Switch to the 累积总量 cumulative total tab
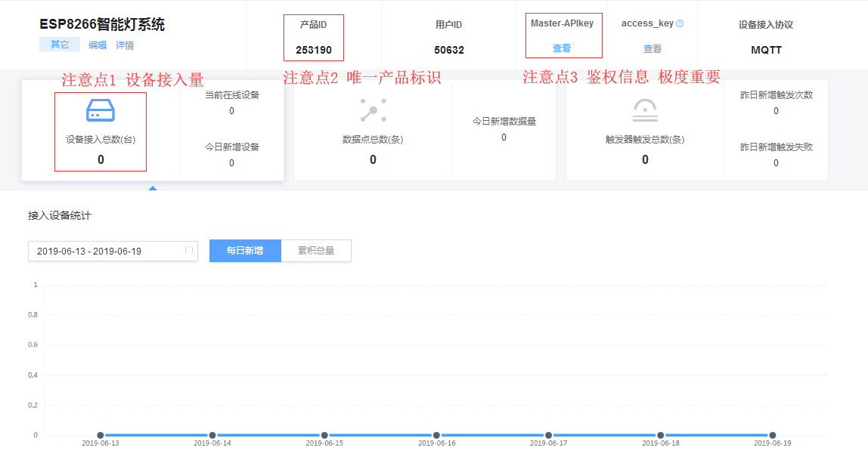This screenshot has width=868, height=460. tap(316, 251)
